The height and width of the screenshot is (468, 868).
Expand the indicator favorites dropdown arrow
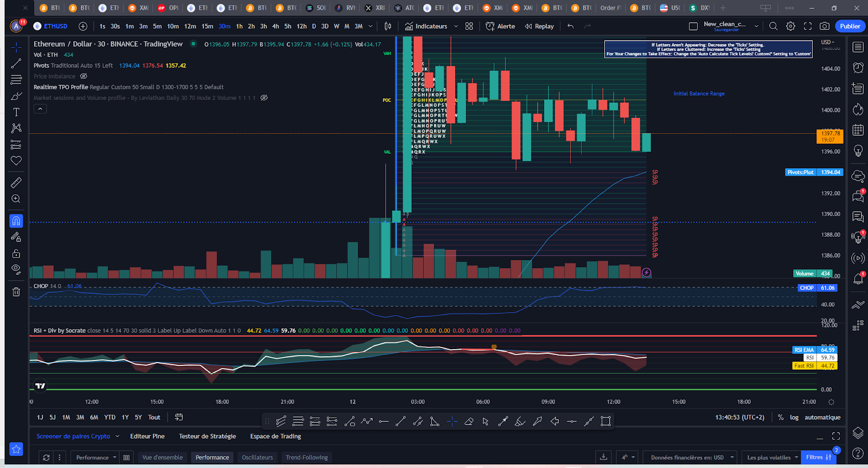(x=456, y=26)
